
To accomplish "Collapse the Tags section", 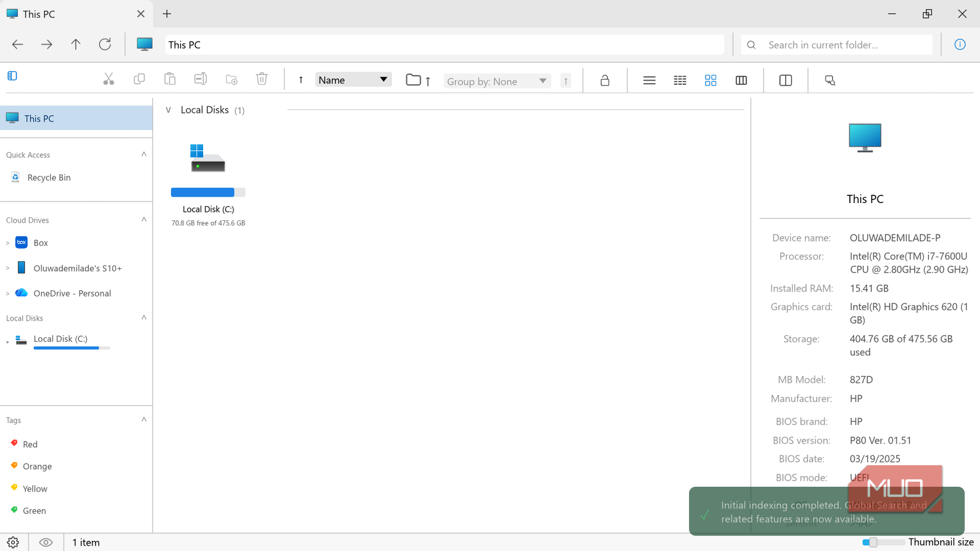I will tap(144, 420).
